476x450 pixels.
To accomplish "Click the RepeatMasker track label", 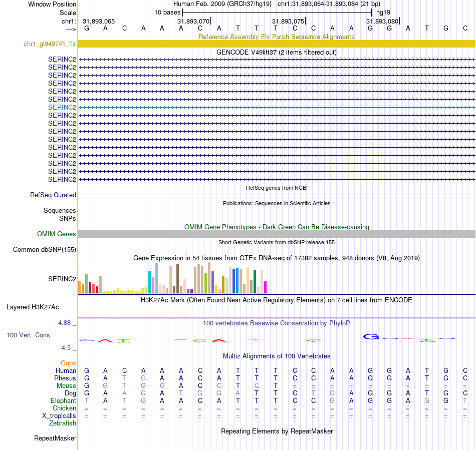I will (x=55, y=438).
